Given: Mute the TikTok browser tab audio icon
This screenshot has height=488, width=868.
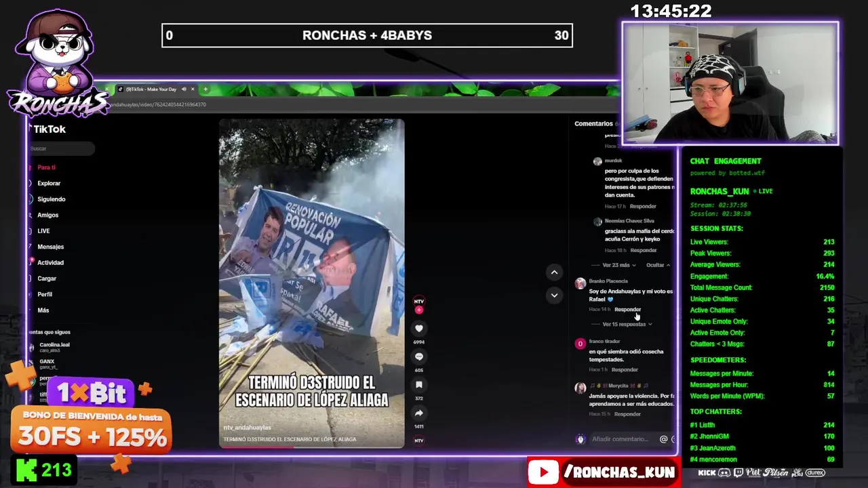Looking at the screenshot, I should 183,89.
